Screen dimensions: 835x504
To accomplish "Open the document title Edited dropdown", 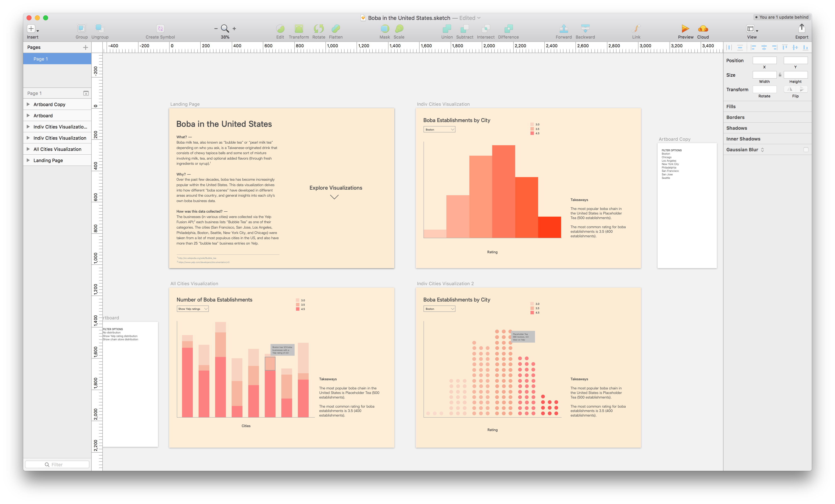I will (x=470, y=18).
